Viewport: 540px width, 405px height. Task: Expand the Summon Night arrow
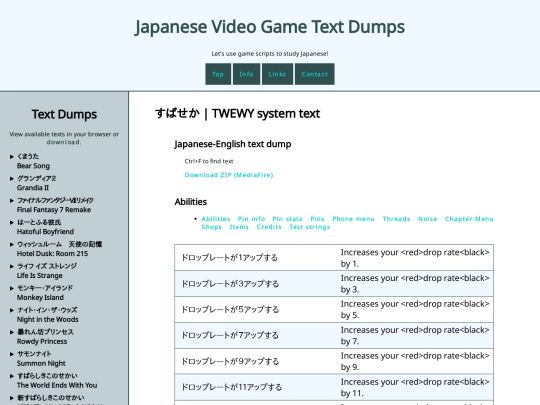pyautogui.click(x=12, y=354)
